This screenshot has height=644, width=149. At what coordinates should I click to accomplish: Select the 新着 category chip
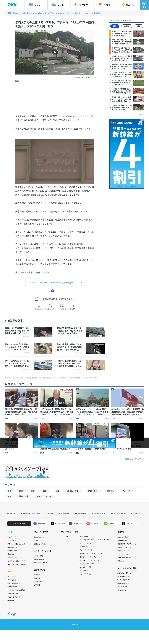[x=10, y=491]
